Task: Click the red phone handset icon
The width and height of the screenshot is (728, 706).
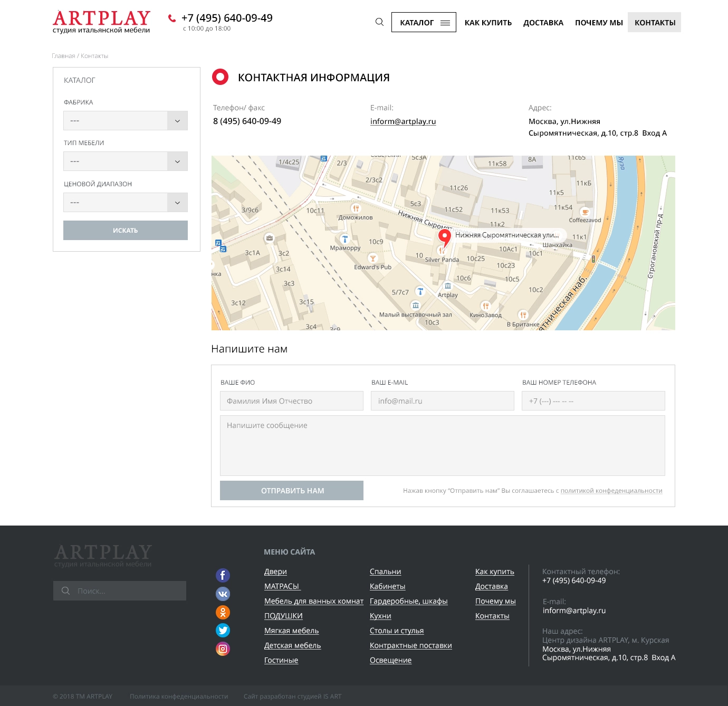Action: (172, 18)
